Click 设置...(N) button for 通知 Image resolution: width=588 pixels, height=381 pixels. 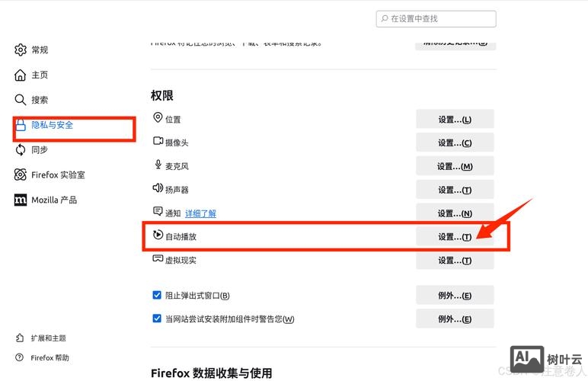click(x=455, y=213)
